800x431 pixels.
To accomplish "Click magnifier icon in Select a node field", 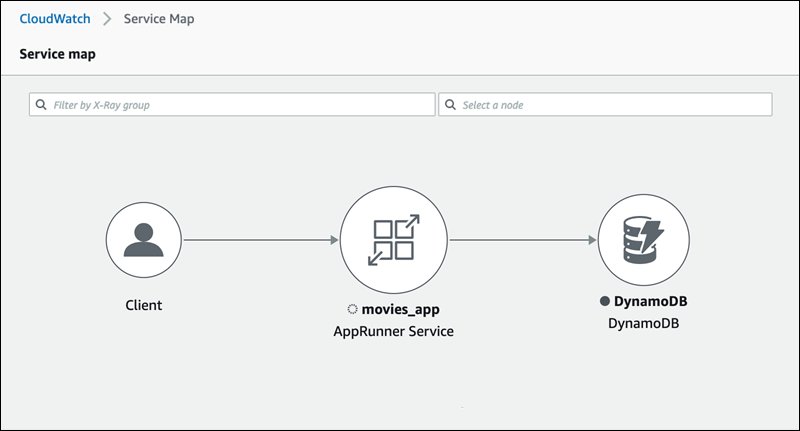I will coord(450,105).
